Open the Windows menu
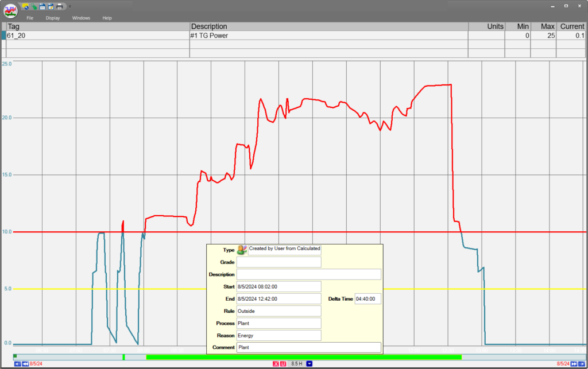Screen dimensions: 588x369 coord(81,18)
